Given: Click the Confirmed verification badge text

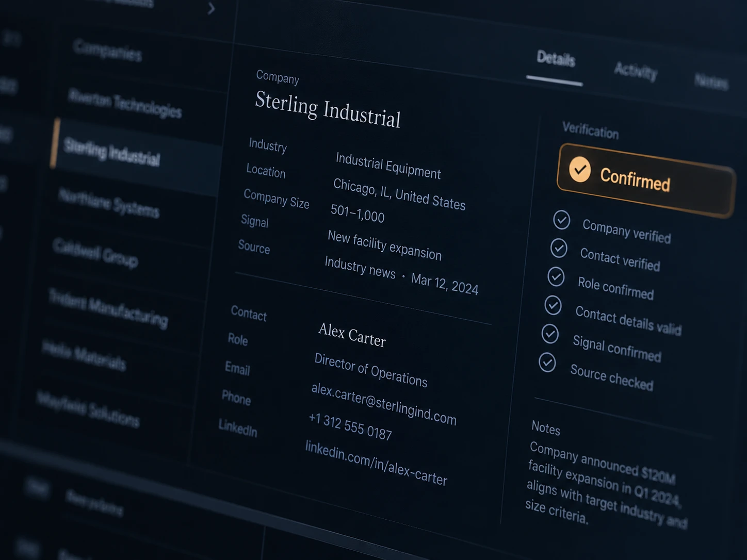Looking at the screenshot, I should tap(635, 179).
